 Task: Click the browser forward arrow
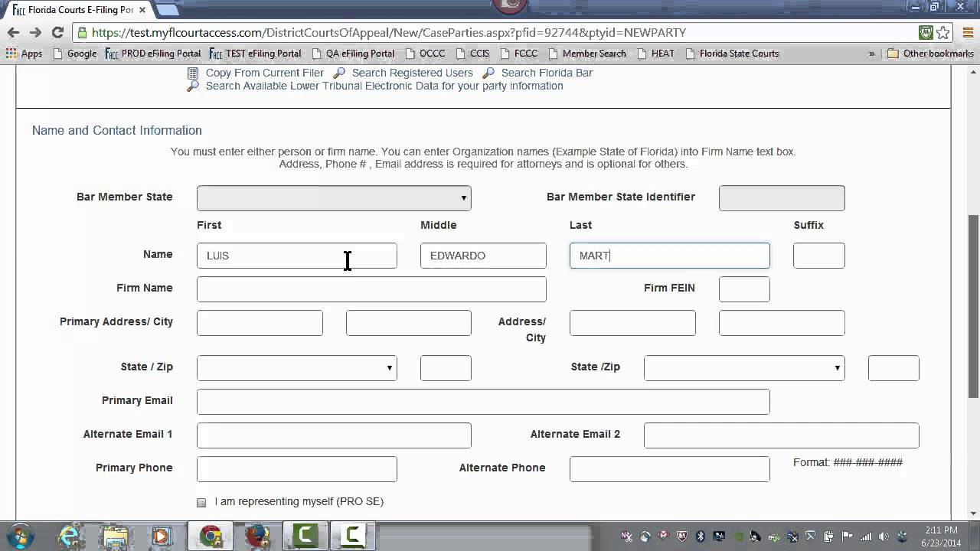(x=35, y=32)
